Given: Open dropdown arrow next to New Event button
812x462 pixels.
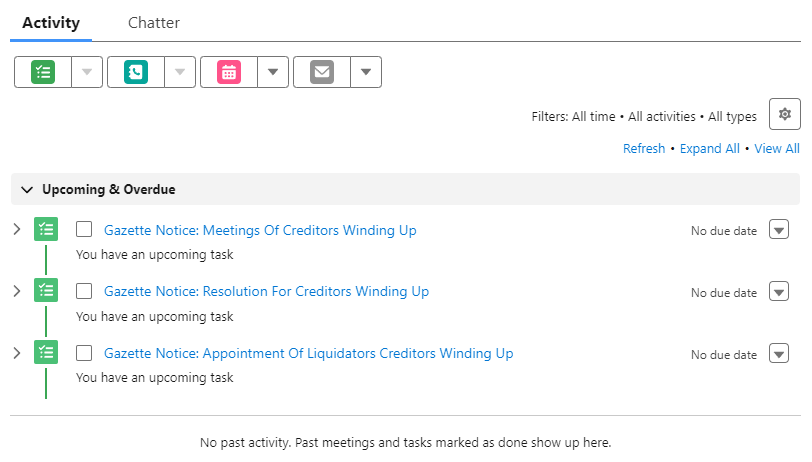Looking at the screenshot, I should 273,72.
